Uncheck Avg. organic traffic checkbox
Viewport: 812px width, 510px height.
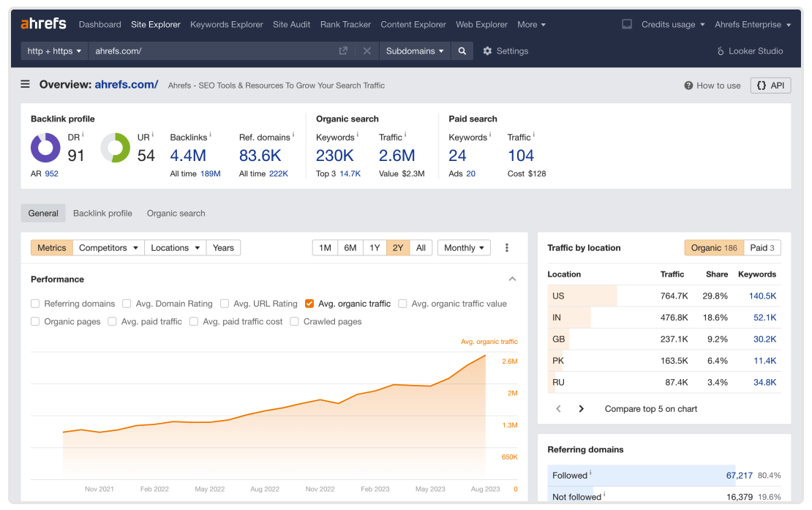[x=309, y=304]
